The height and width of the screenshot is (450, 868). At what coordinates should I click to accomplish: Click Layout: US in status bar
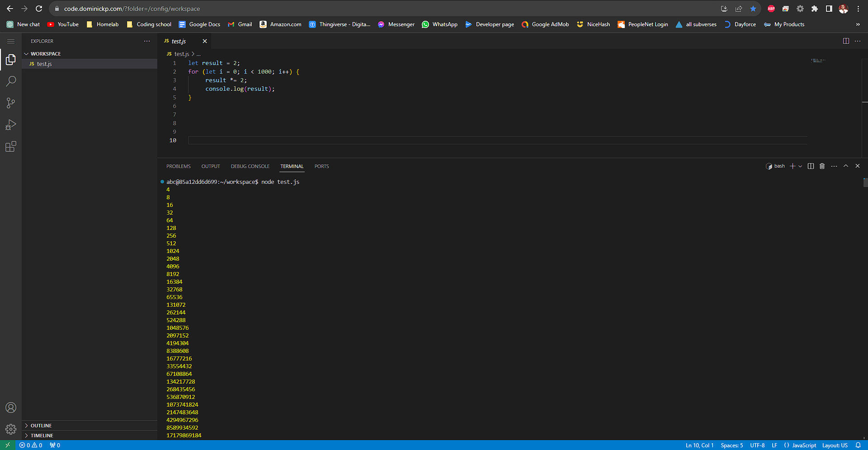[835, 445]
